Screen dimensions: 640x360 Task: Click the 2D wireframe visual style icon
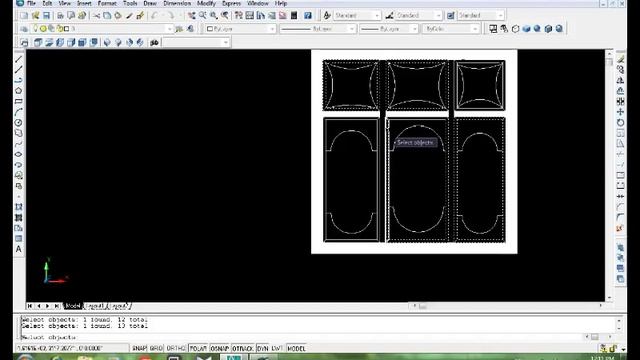pyautogui.click(x=493, y=29)
